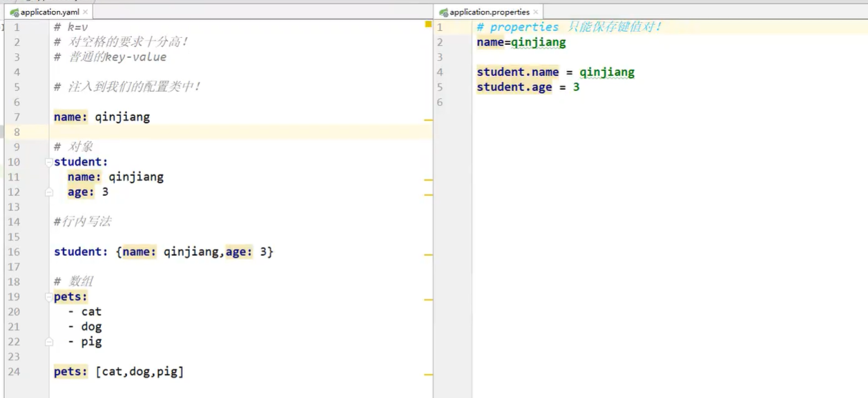Screen dimensions: 868x398
Task: Collapse the student block at line 10
Action: pyautogui.click(x=49, y=162)
